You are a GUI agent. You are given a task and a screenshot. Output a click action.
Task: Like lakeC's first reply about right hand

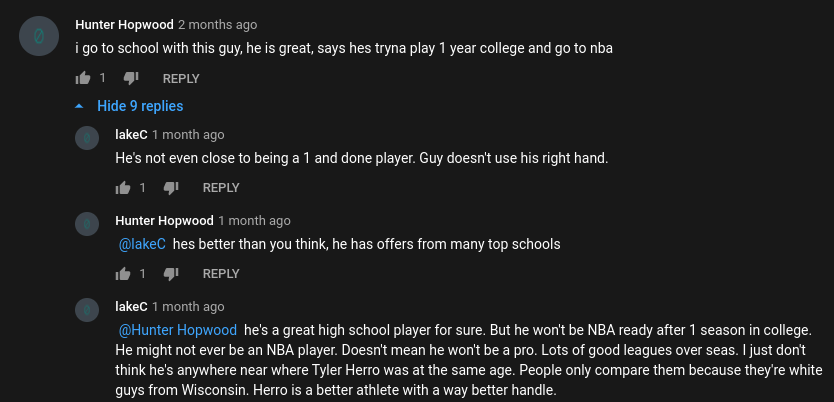click(x=123, y=187)
